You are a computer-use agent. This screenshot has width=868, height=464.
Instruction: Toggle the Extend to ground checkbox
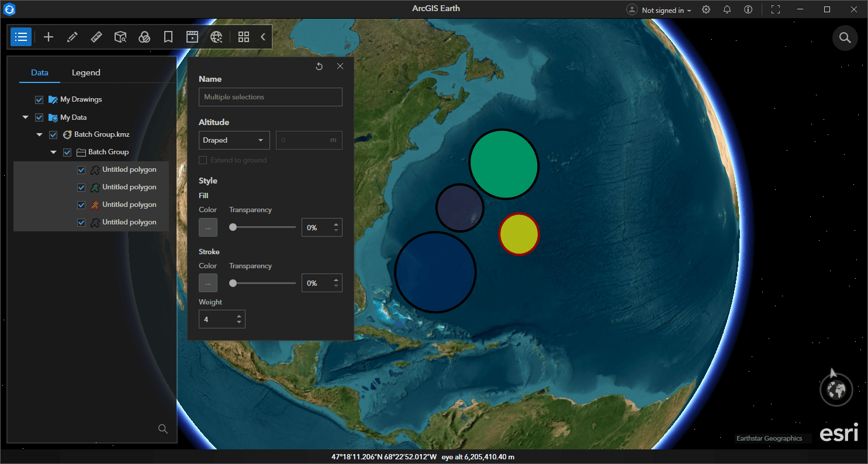click(x=203, y=160)
